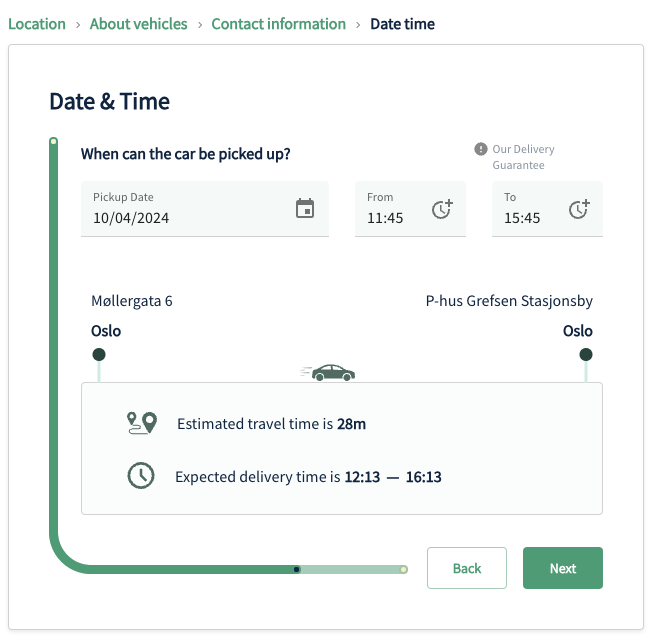This screenshot has width=666, height=641.
Task: Click the clock icon in the From field
Action: pos(442,209)
